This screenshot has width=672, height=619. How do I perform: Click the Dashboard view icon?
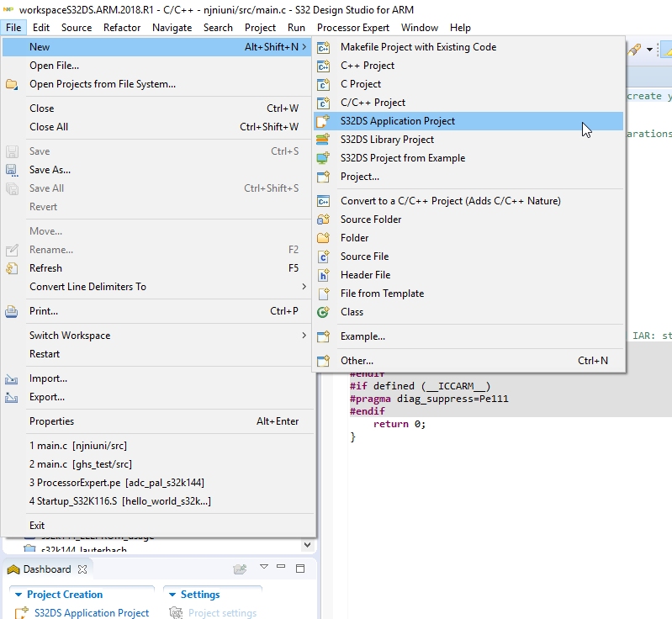coord(13,569)
